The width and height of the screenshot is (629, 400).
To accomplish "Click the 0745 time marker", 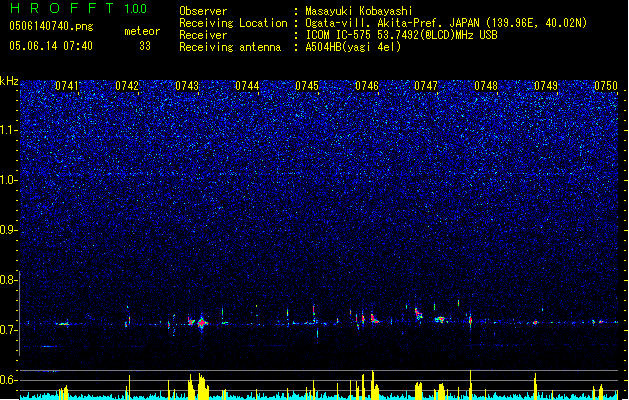I will pyautogui.click(x=307, y=86).
